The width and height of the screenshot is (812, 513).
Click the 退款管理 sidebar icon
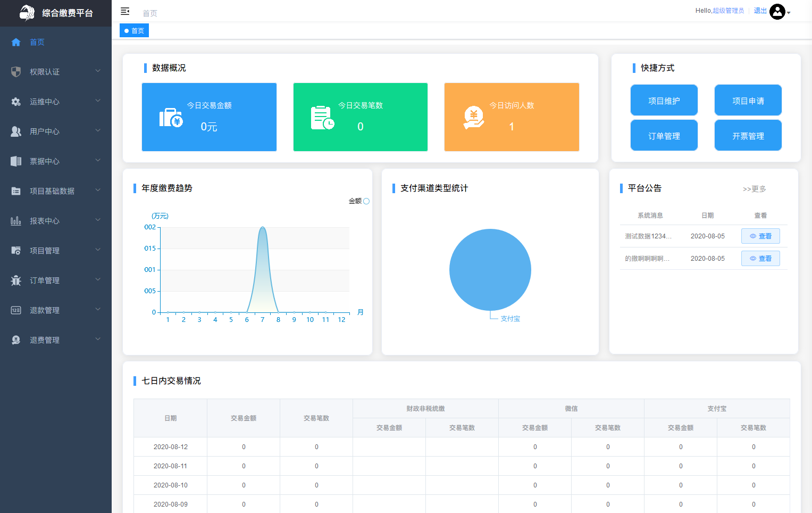pos(16,310)
